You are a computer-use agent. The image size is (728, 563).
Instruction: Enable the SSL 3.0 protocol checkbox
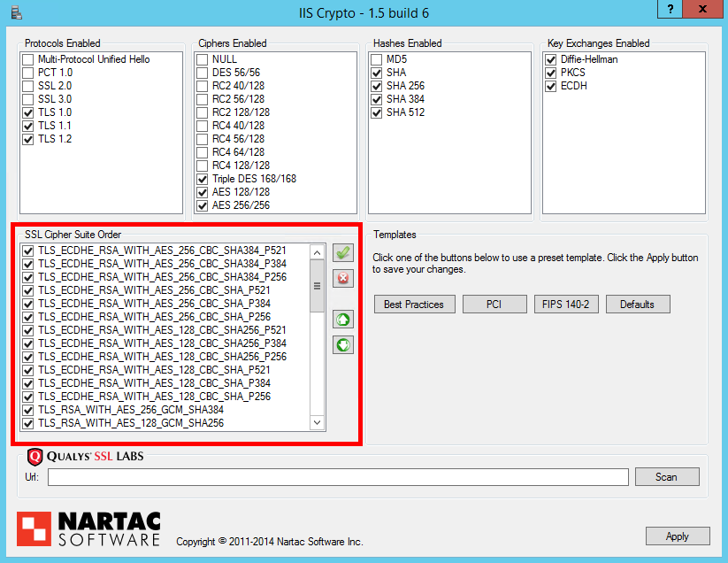[28, 99]
